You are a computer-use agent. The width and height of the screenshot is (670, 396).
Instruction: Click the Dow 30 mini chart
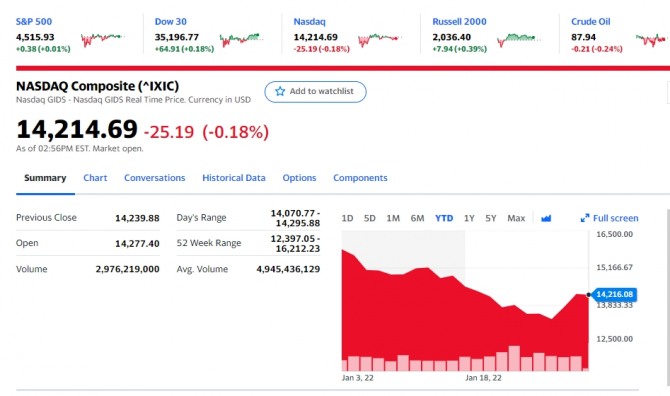click(x=241, y=40)
